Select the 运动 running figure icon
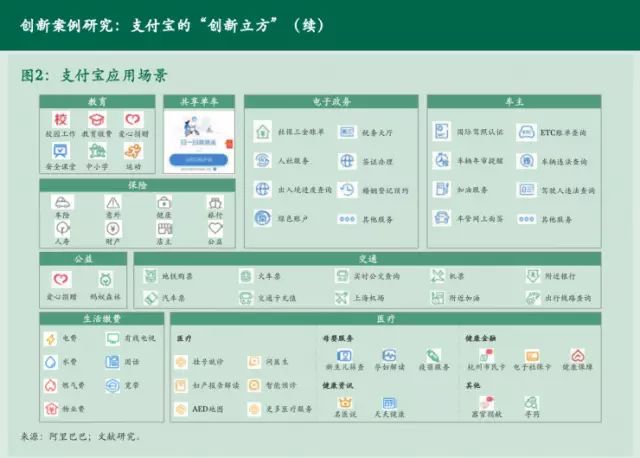The height and width of the screenshot is (458, 640). tap(133, 151)
